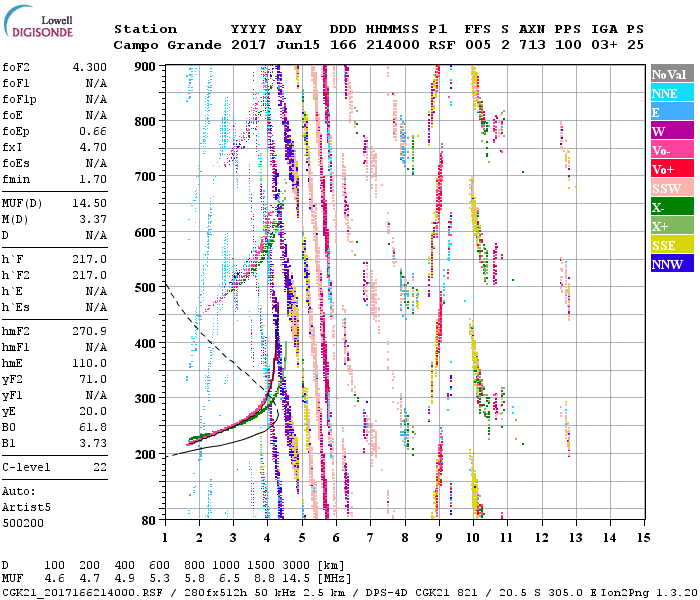The width and height of the screenshot is (700, 600).
Task: Click the fmin value 1.70
Action: click(93, 179)
